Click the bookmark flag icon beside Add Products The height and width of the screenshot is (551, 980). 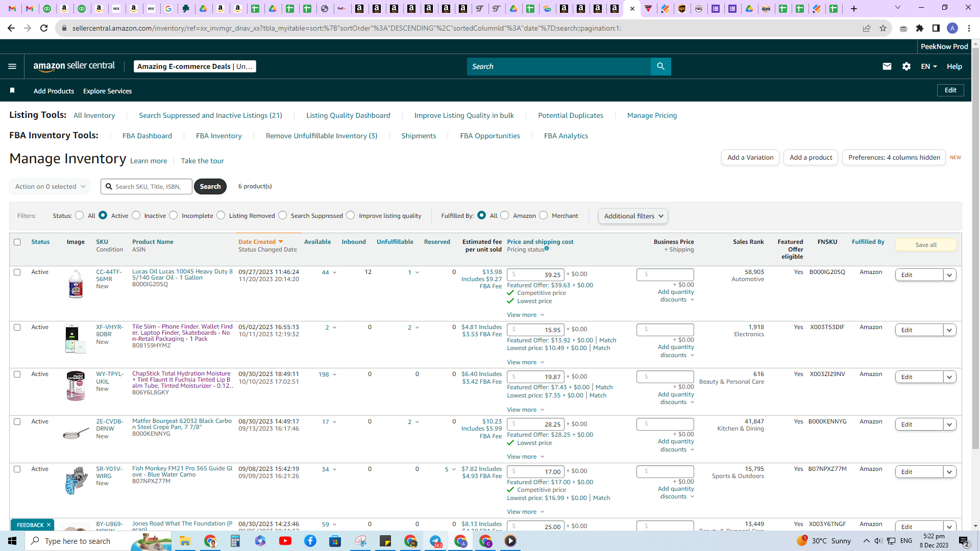12,90
